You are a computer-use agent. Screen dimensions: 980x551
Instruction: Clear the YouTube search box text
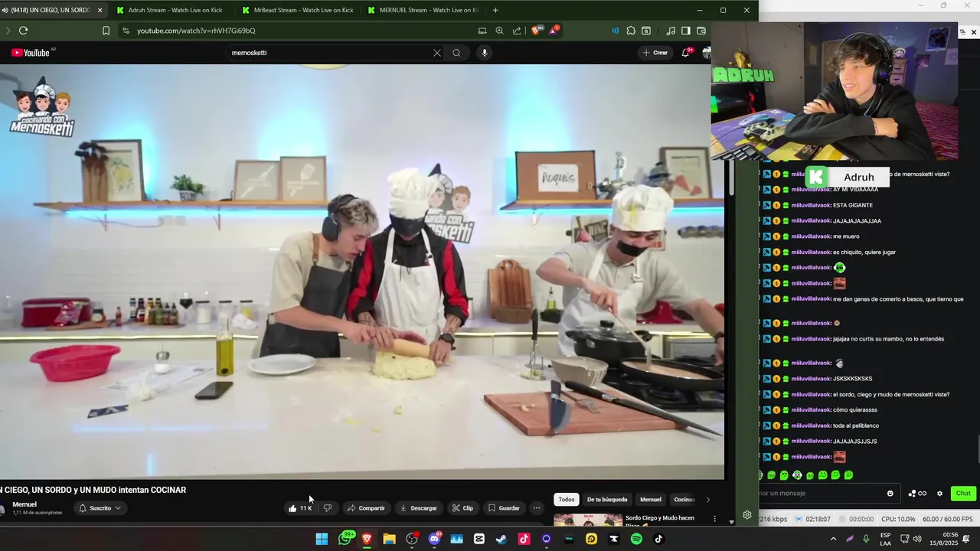click(x=436, y=53)
